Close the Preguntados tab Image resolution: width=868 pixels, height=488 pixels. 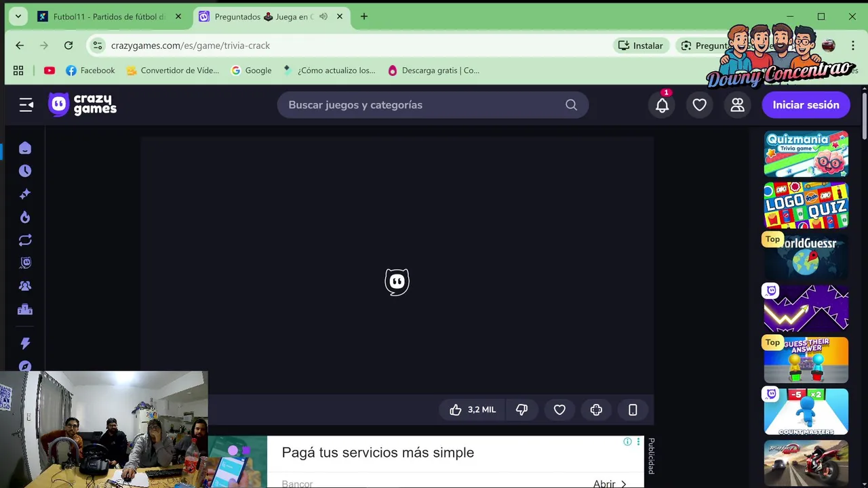coord(340,17)
